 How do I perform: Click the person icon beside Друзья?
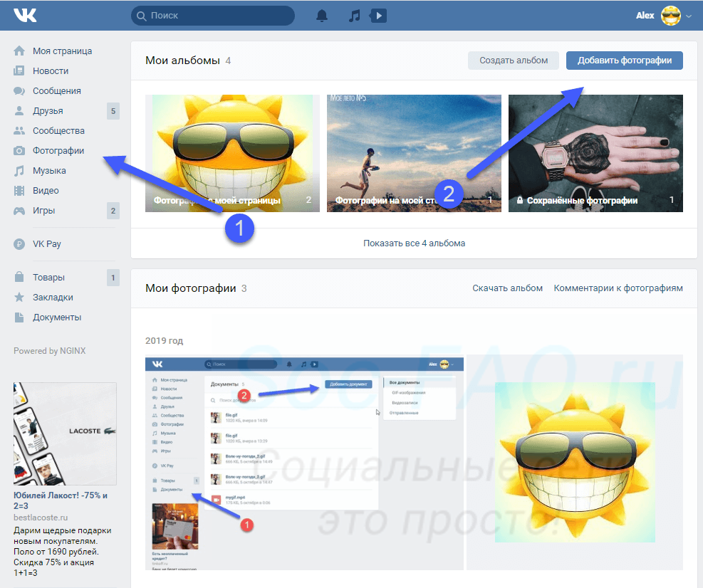19,111
